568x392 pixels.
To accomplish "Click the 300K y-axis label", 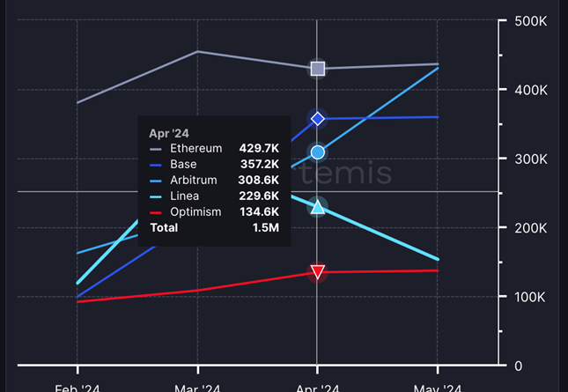I will click(529, 159).
